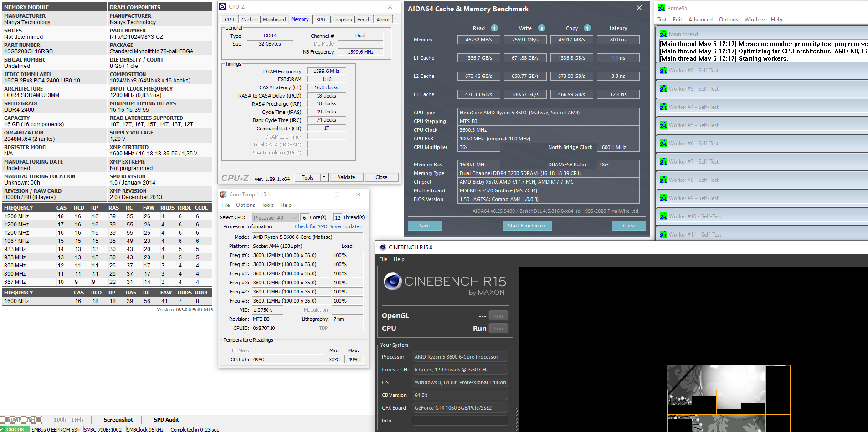Open the Window menu in Prime95
The height and width of the screenshot is (432, 868).
(755, 20)
